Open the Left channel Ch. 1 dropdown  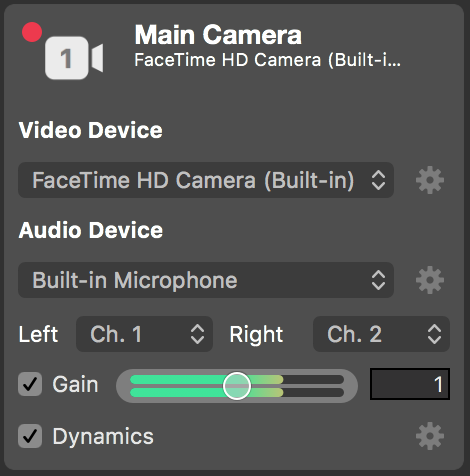click(x=144, y=334)
